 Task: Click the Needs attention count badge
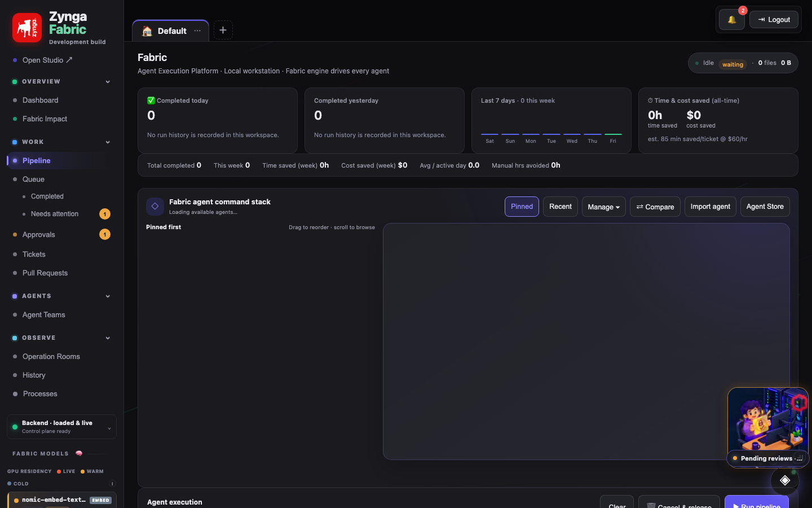105,214
